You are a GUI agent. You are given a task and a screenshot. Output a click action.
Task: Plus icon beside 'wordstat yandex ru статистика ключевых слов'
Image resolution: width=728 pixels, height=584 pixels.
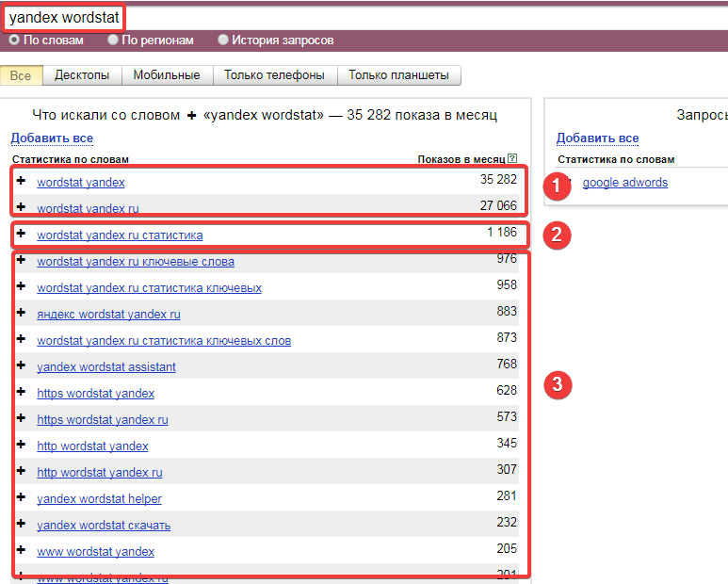pos(21,339)
